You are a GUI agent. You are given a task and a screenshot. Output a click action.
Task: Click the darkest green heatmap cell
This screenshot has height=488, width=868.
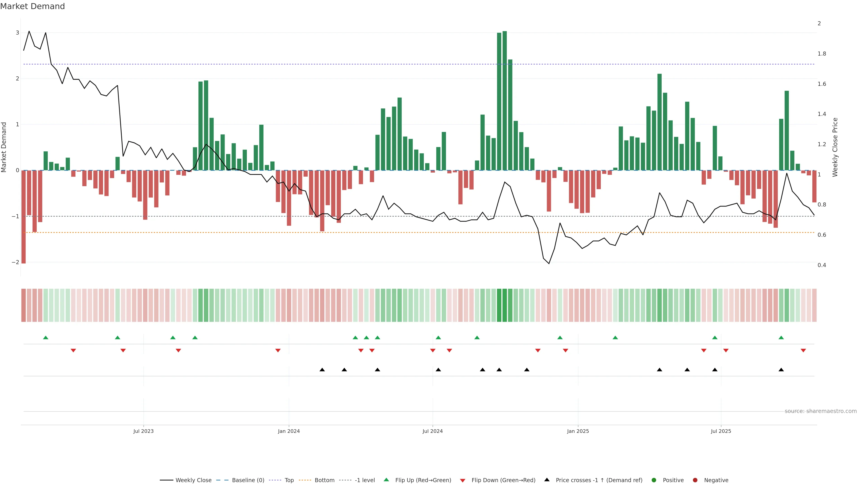[x=505, y=305]
